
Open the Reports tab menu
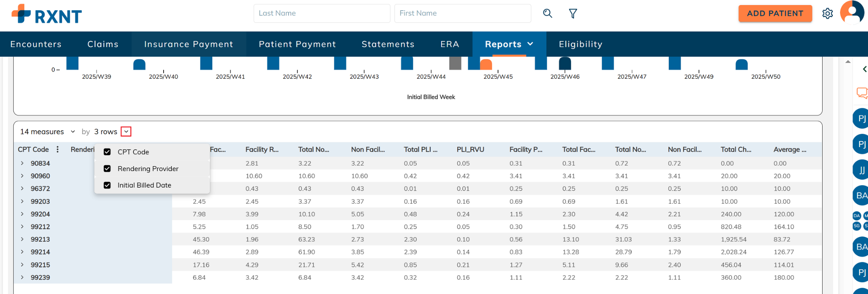(x=509, y=44)
